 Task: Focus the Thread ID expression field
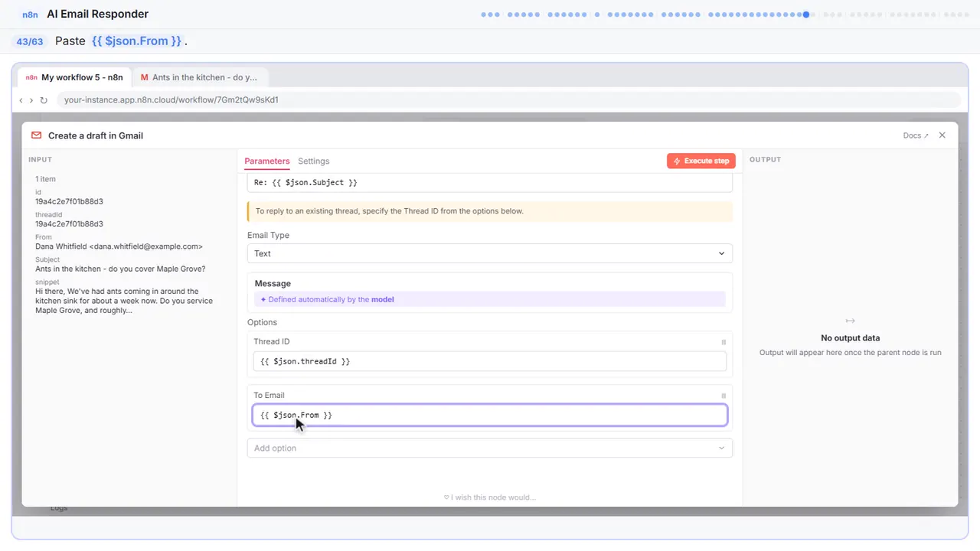pyautogui.click(x=490, y=361)
